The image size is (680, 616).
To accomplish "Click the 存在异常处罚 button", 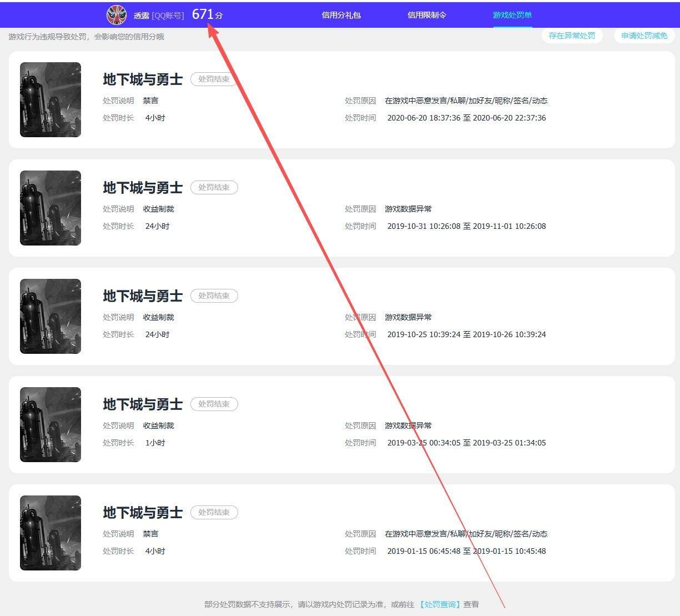I will (572, 36).
